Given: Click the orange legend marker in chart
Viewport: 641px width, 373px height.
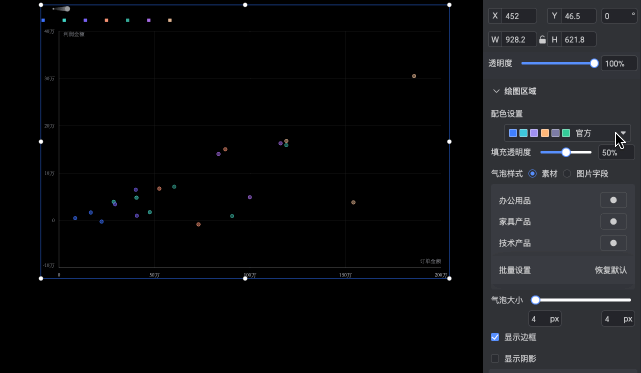Looking at the screenshot, I should coord(106,20).
